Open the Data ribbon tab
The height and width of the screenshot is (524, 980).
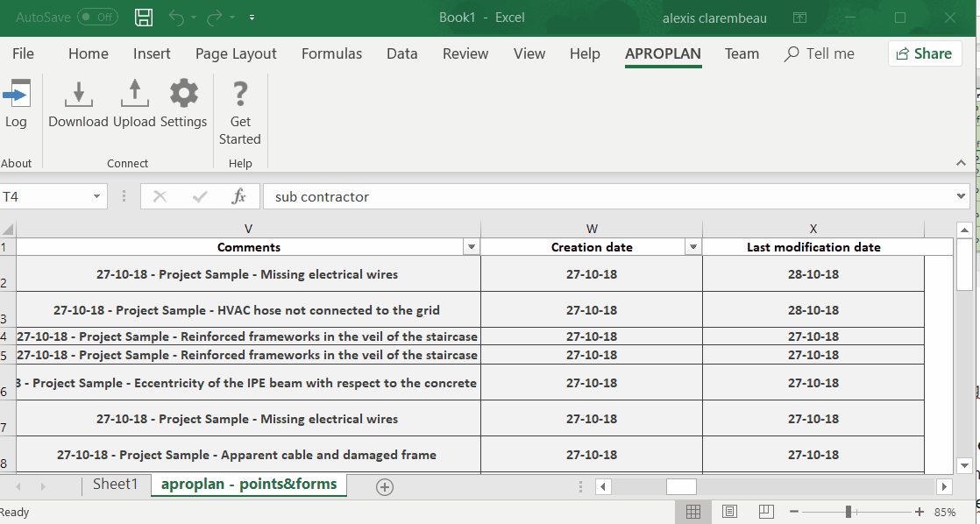point(401,53)
